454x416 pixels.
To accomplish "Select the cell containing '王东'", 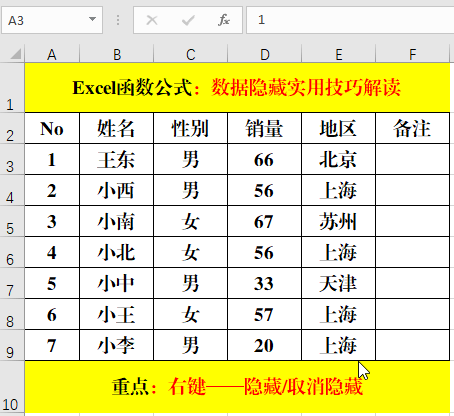I will tap(116, 159).
